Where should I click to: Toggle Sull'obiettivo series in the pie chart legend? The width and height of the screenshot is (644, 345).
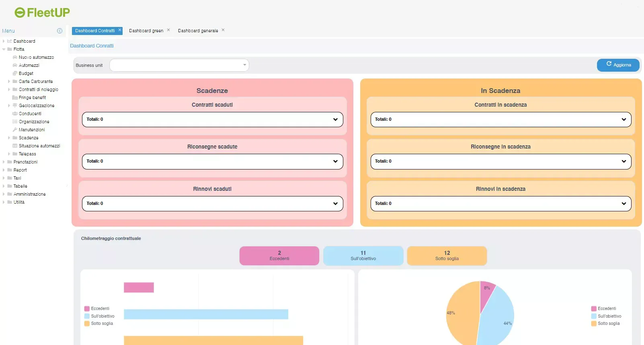point(609,316)
